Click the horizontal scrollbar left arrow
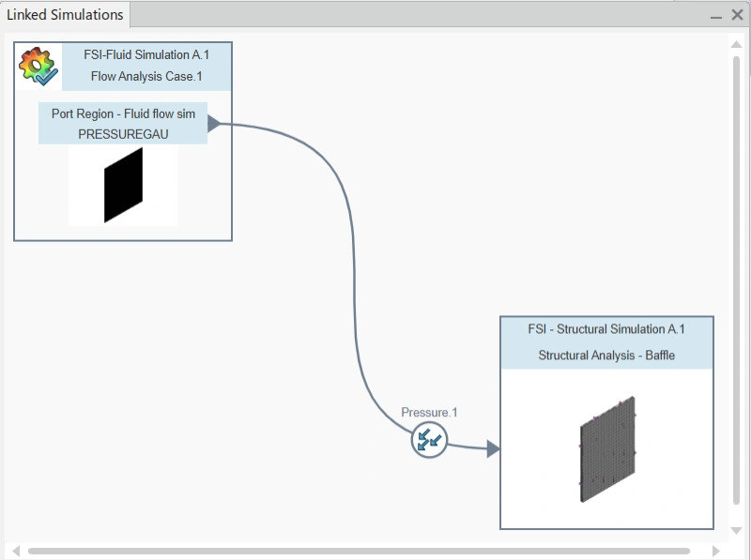The height and width of the screenshot is (560, 751). pyautogui.click(x=16, y=552)
